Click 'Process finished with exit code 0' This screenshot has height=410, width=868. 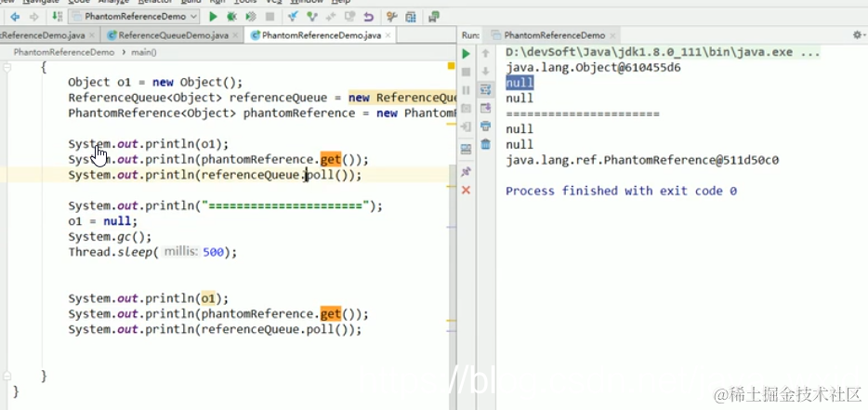pyautogui.click(x=621, y=192)
